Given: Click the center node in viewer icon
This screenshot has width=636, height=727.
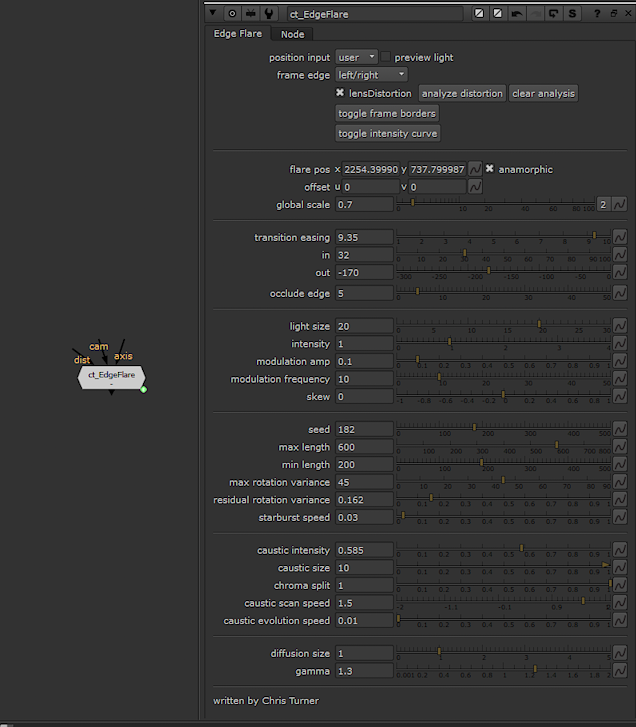Looking at the screenshot, I should pyautogui.click(x=232, y=14).
